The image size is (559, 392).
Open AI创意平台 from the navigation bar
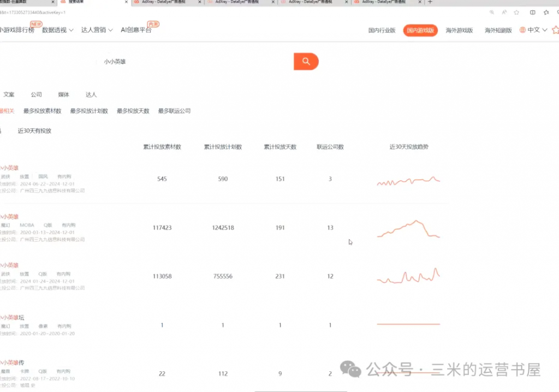tap(136, 30)
